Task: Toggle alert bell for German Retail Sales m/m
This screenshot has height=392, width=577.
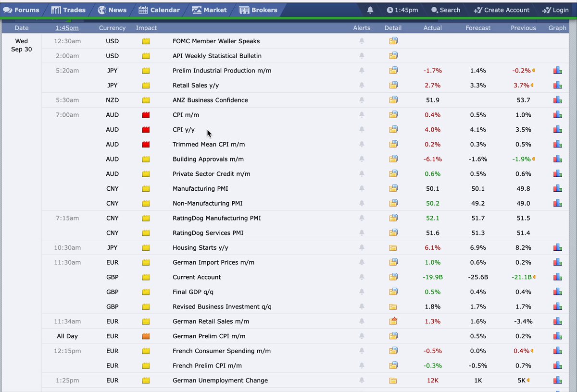Action: coord(362,321)
